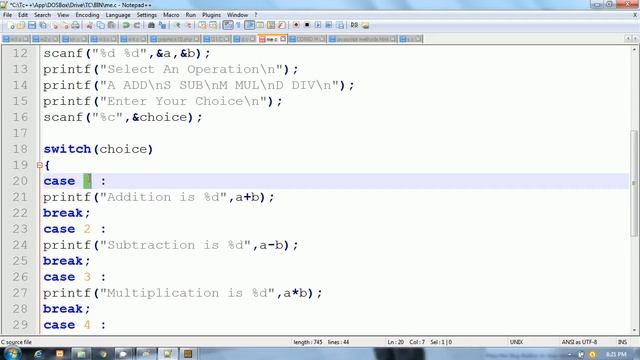The height and width of the screenshot is (360, 640).
Task: Click the 'switch' keyword on line 18
Action: tap(67, 149)
